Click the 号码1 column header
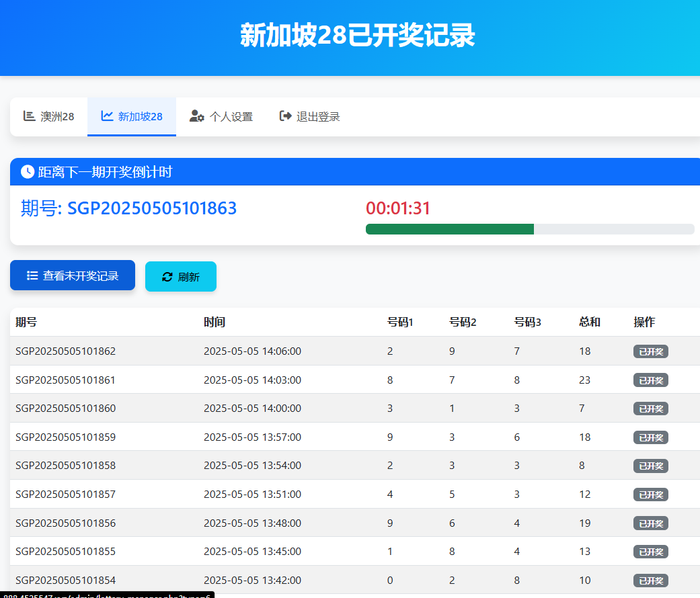The height and width of the screenshot is (598, 700). 401,322
